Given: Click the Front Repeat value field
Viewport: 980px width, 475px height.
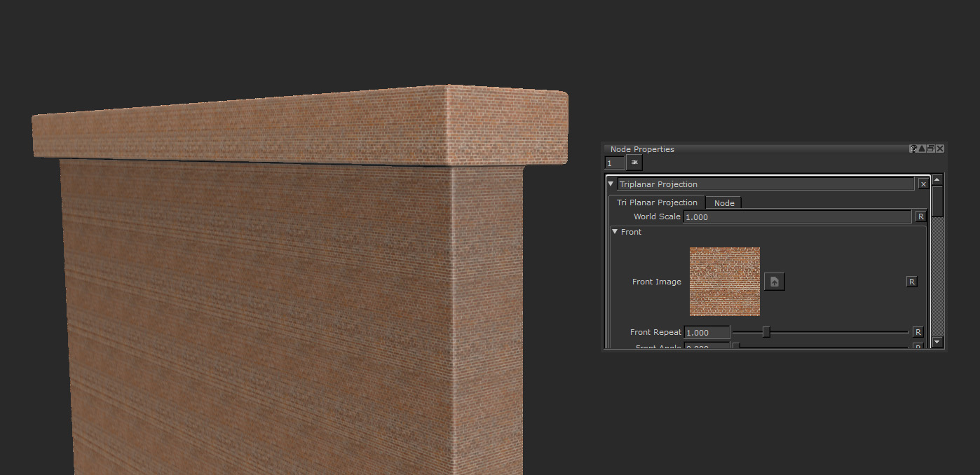Looking at the screenshot, I should (x=707, y=332).
